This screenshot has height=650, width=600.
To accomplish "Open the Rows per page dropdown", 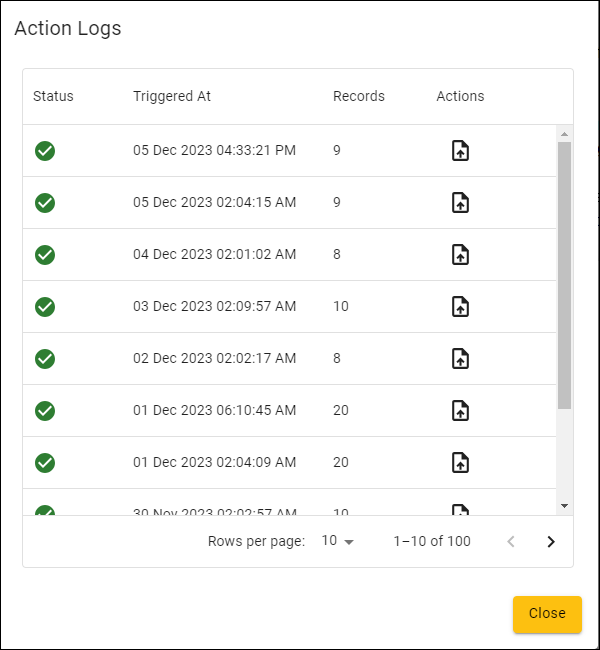I will pos(338,541).
